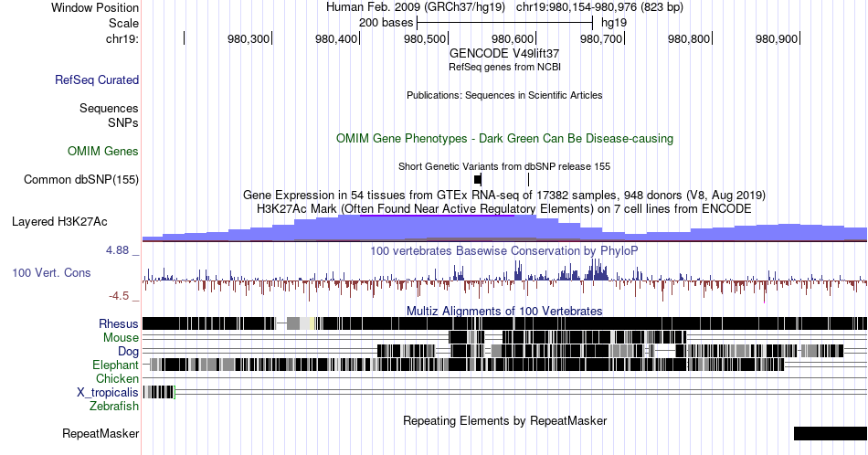Click Repeating Elements by RepeatMasker title
The width and height of the screenshot is (868, 455).
504,420
